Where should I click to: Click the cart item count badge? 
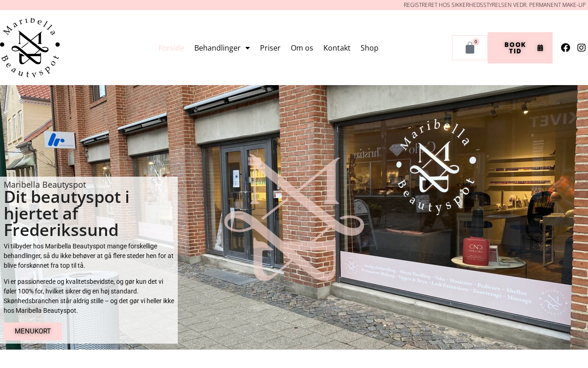pyautogui.click(x=476, y=42)
